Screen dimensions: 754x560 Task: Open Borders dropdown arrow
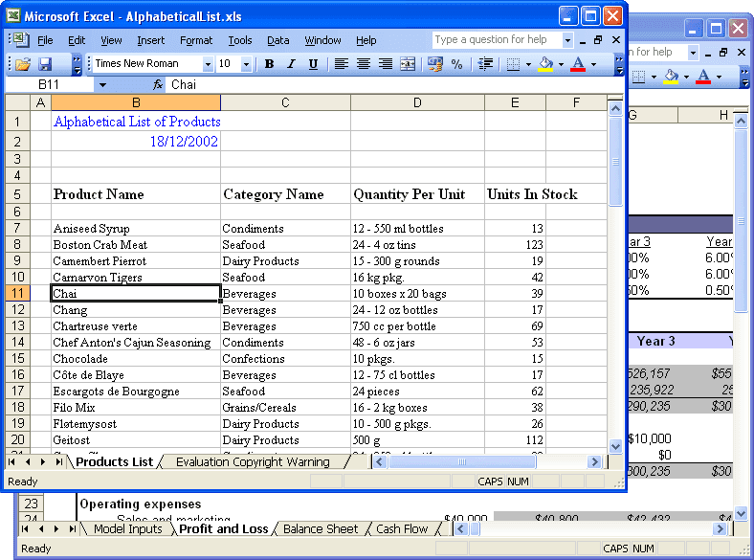point(528,64)
